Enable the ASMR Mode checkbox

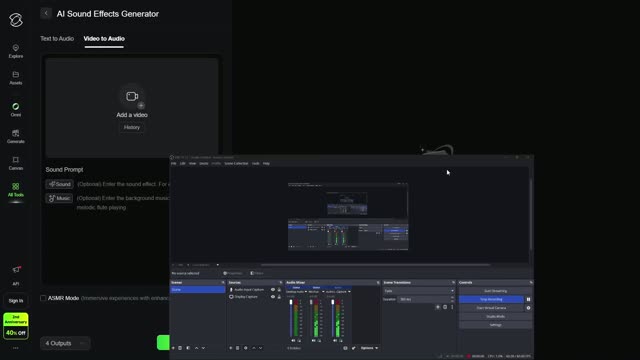(x=43, y=298)
